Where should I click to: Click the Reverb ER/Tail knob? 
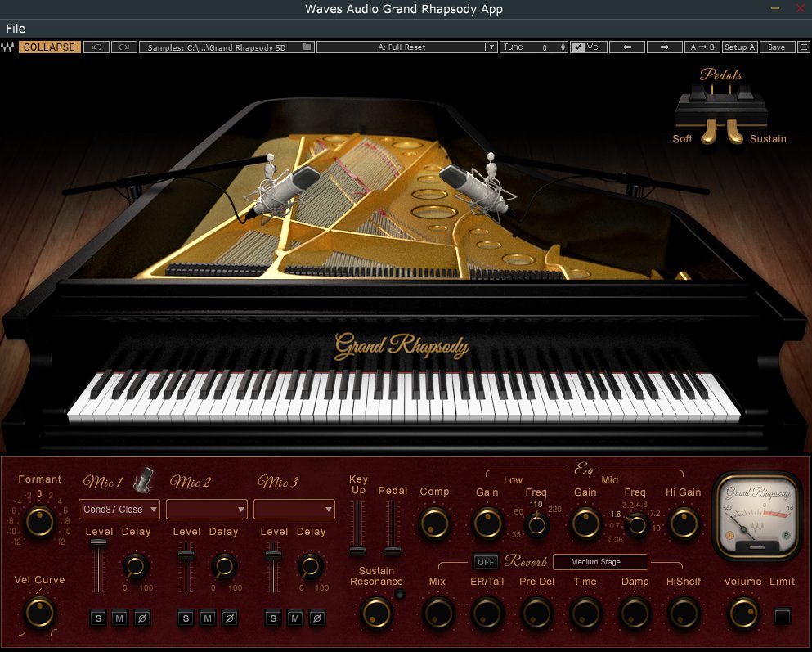point(487,614)
